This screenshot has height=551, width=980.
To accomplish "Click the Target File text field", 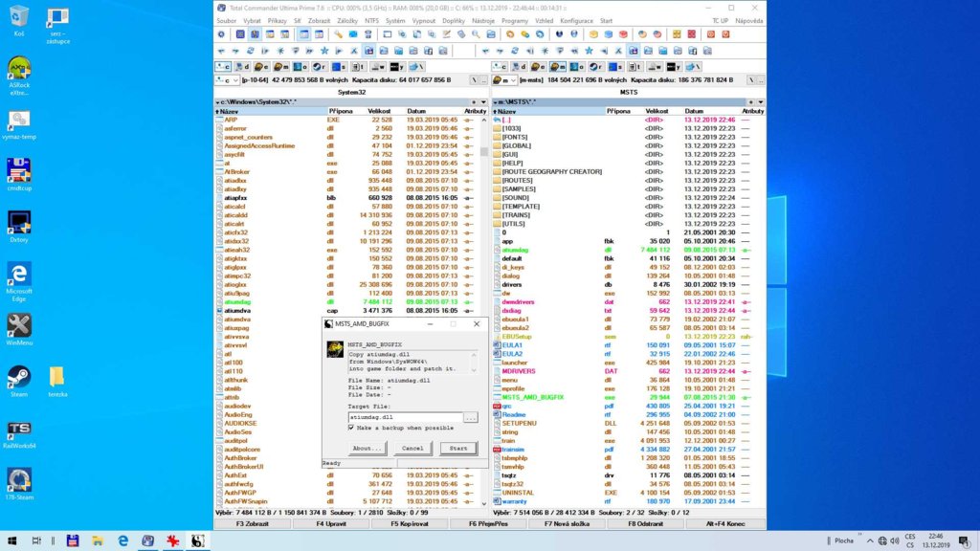I will (404, 417).
